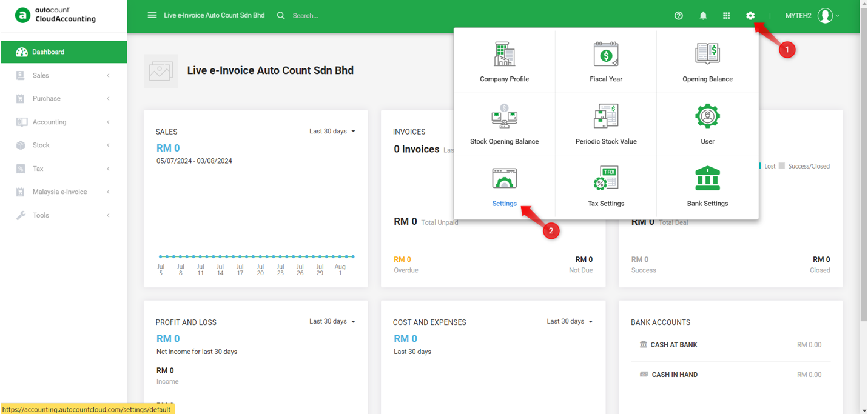Click the Cash in Hand icon
The image size is (868, 414).
click(644, 374)
